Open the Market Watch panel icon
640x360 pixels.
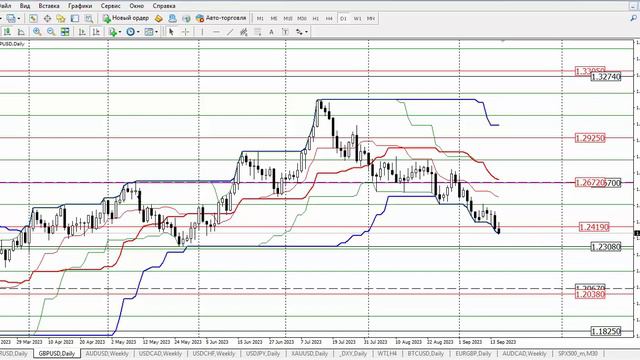click(33, 18)
